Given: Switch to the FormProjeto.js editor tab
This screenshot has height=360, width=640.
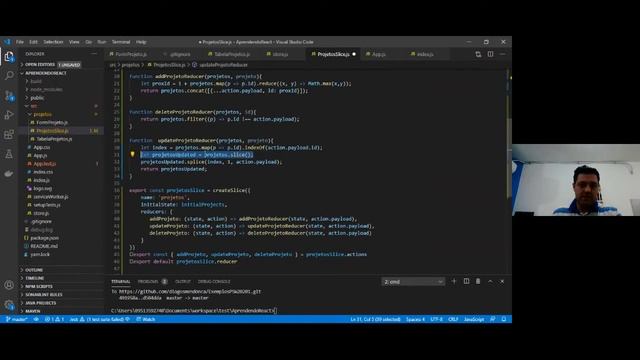Looking at the screenshot, I should (131, 54).
